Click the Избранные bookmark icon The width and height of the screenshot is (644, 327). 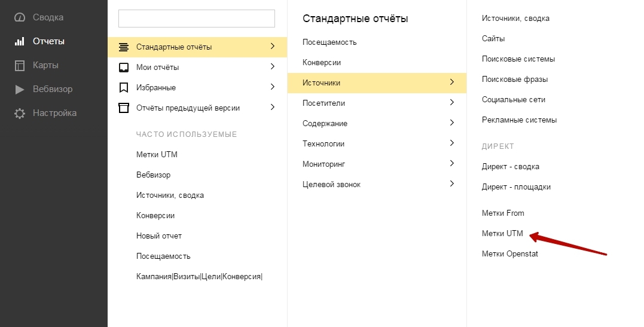[124, 87]
